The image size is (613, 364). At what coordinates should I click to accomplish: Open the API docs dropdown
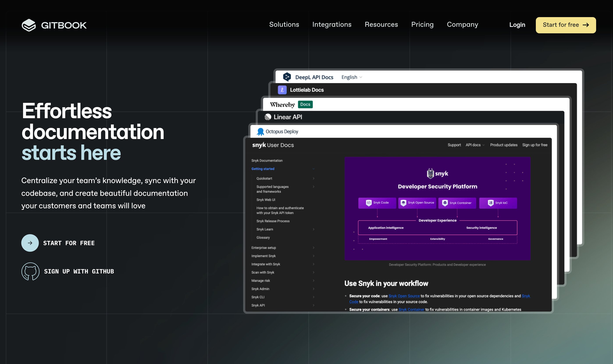click(x=475, y=145)
